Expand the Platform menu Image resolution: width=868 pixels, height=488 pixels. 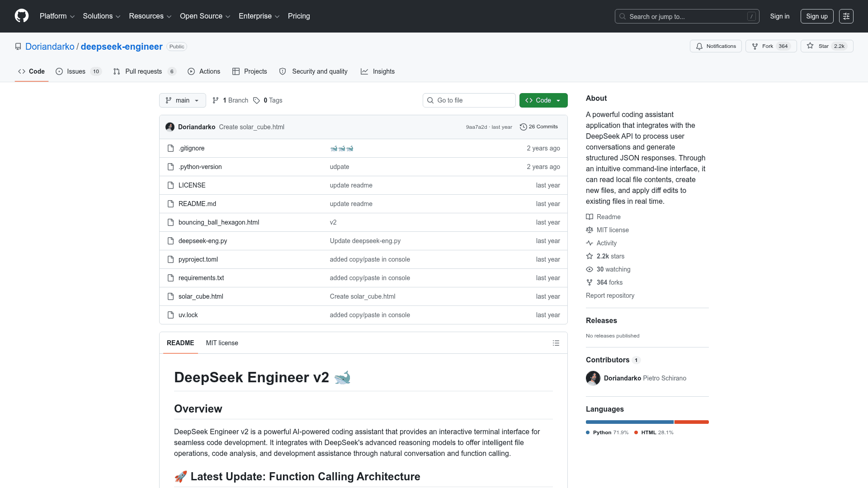[x=57, y=16]
